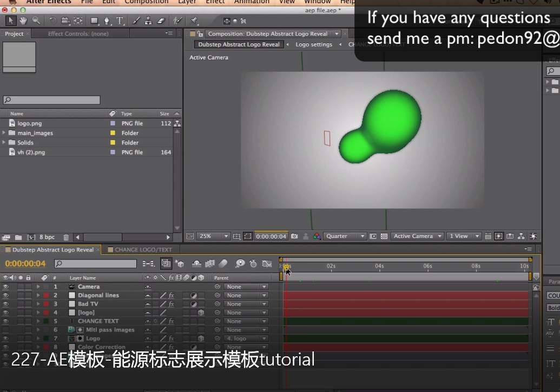Toggle effects switch on Diagonal lines layer
The image size is (560, 392).
(171, 295)
